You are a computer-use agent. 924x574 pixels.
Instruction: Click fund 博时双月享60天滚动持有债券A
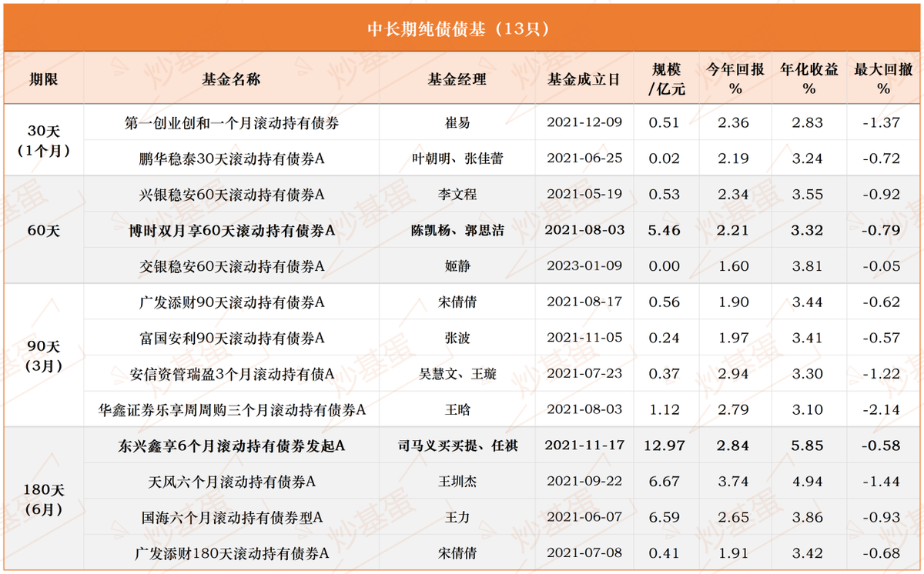(232, 230)
